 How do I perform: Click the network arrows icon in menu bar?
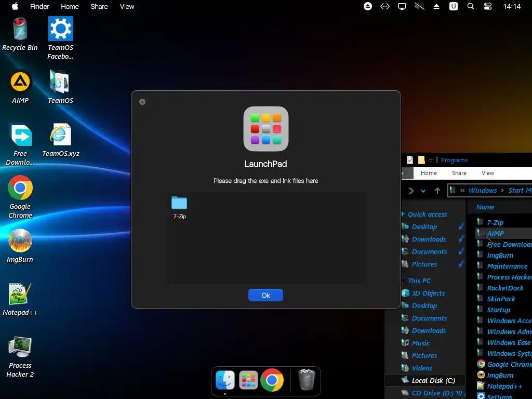click(x=385, y=6)
